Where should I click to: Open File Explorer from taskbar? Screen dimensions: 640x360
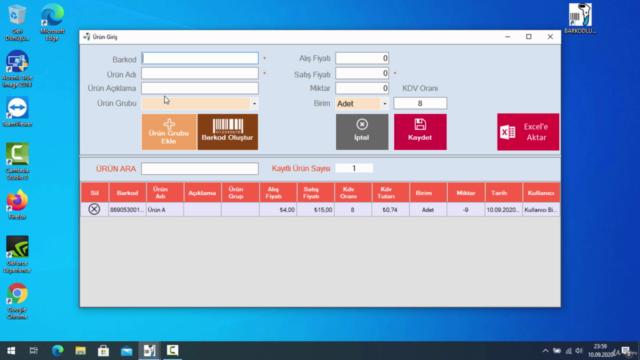[x=80, y=351]
